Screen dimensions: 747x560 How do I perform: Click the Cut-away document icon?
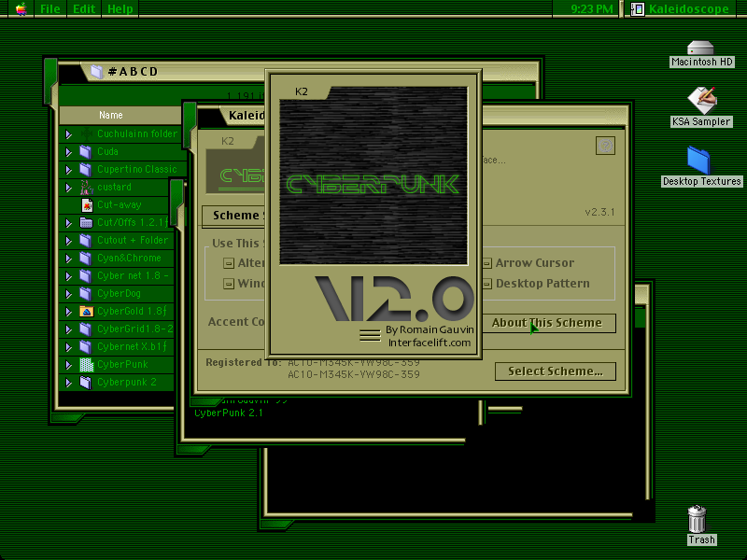tap(87, 204)
